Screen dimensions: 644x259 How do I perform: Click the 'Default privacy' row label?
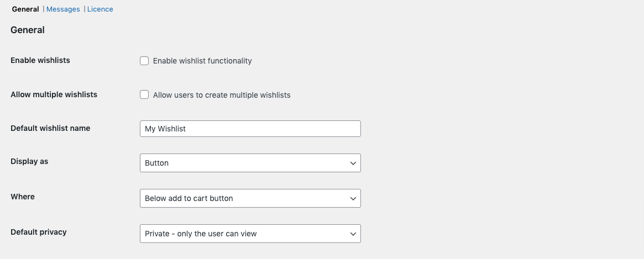click(x=39, y=232)
